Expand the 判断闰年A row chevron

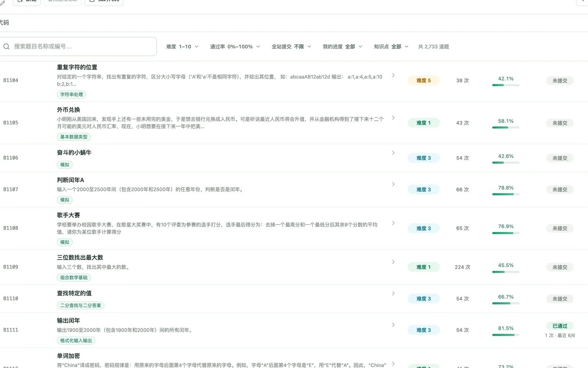pos(393,184)
